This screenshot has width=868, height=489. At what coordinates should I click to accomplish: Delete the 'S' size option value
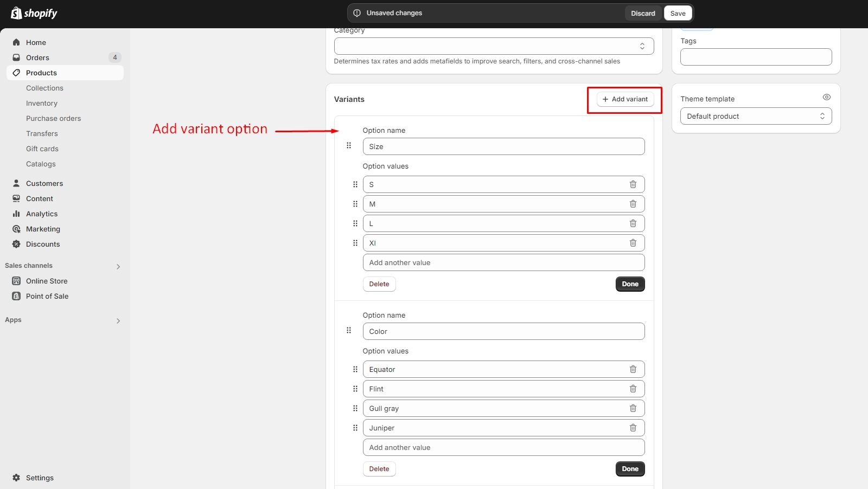coord(633,184)
